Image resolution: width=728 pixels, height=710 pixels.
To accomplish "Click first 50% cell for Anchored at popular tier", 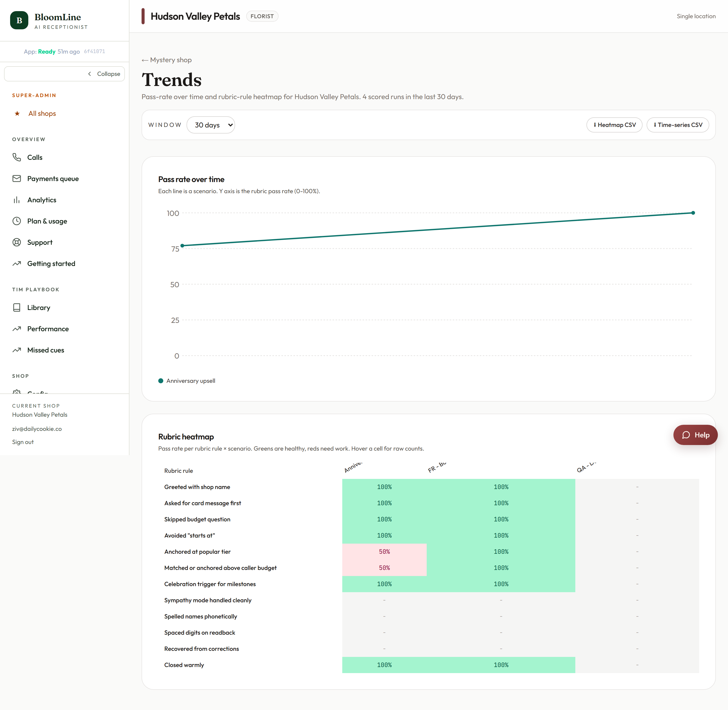I will pyautogui.click(x=384, y=551).
